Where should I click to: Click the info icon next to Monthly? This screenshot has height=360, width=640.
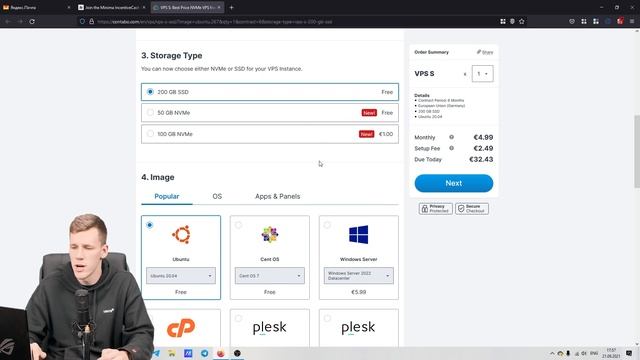coord(451,137)
